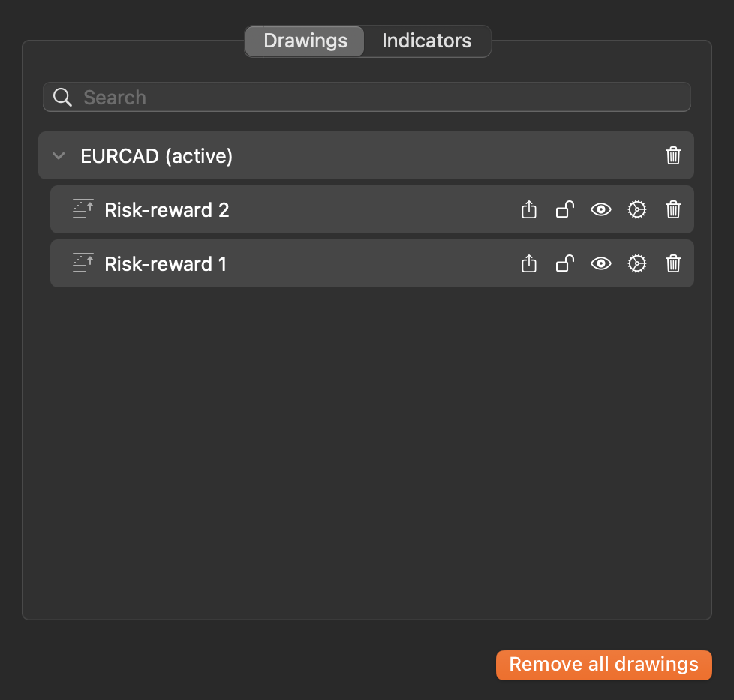Hide Risk-reward 2 using the eye icon
This screenshot has height=700, width=734.
600,209
